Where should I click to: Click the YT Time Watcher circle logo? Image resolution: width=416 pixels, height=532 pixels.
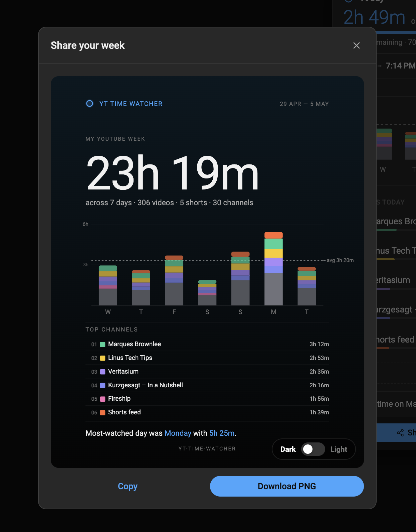89,104
